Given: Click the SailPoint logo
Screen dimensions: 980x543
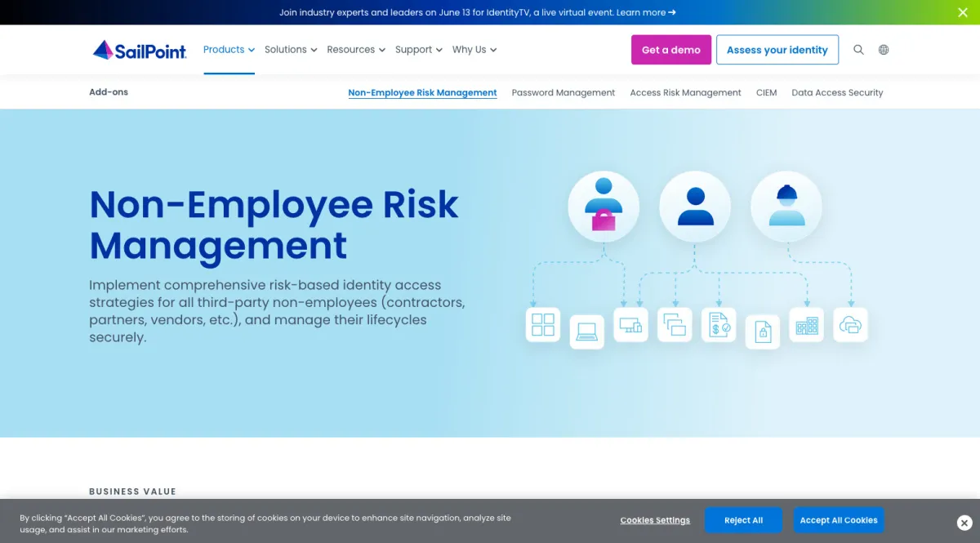Looking at the screenshot, I should point(140,50).
